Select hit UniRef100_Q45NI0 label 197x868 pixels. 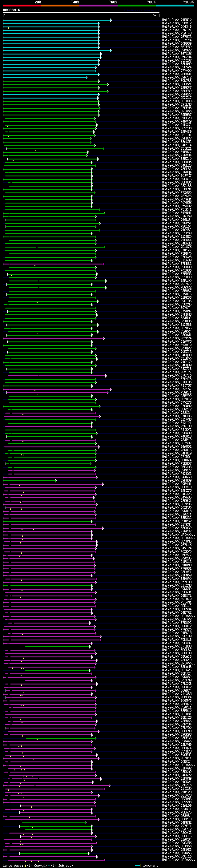coord(177,20)
